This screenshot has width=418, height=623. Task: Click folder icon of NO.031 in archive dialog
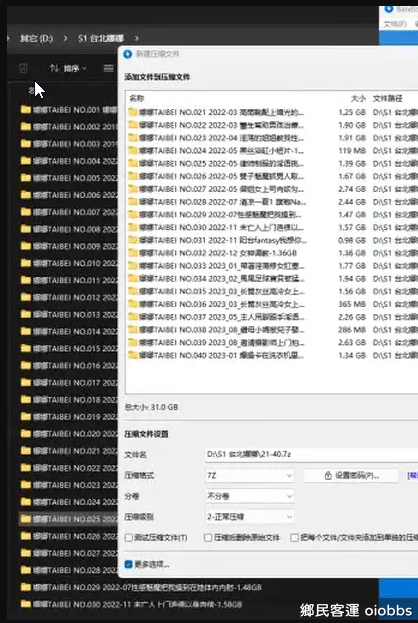click(x=133, y=240)
